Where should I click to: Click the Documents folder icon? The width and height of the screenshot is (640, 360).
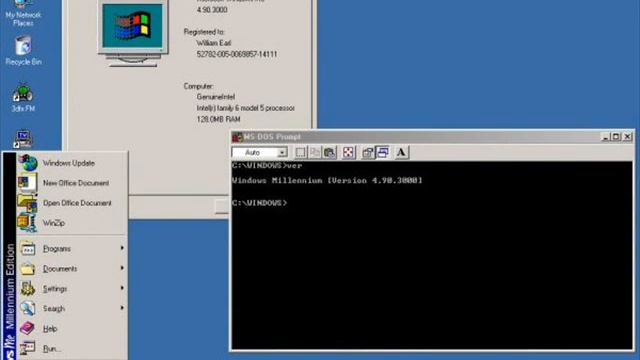pyautogui.click(x=28, y=269)
